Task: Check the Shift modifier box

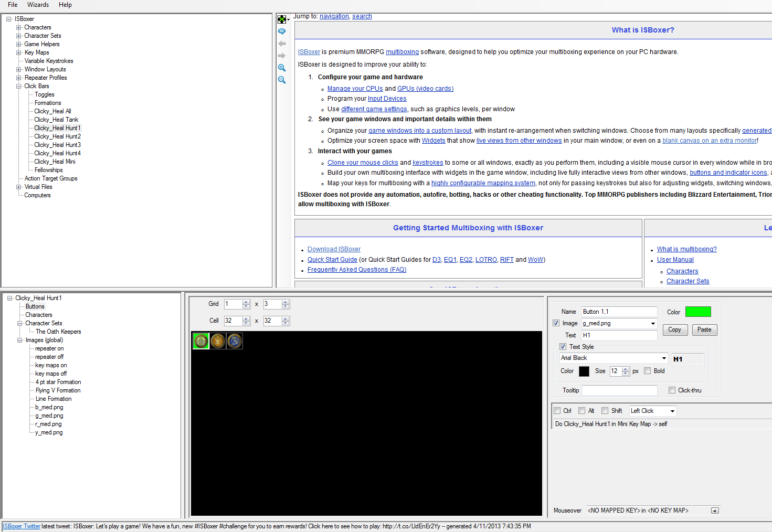Action: pos(605,411)
